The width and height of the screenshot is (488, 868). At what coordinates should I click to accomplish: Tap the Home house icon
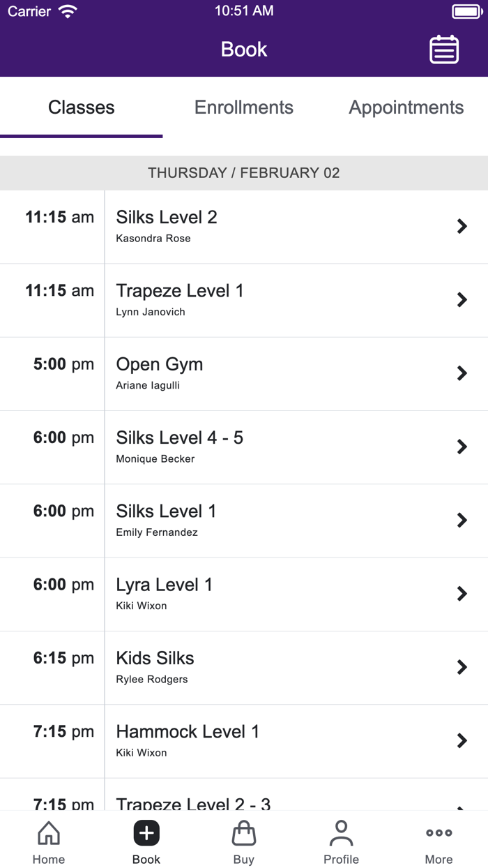click(x=49, y=833)
